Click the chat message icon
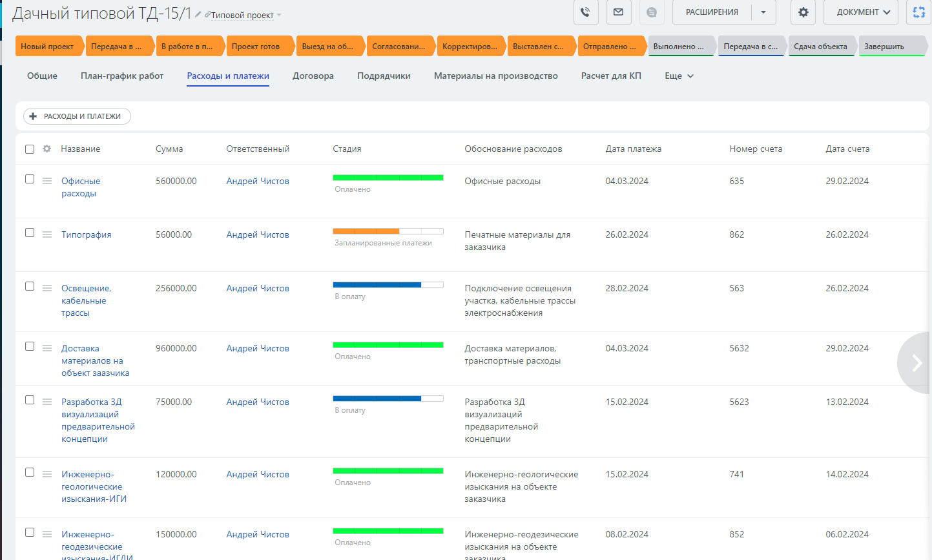Screen dimensions: 932x560 coord(652,12)
